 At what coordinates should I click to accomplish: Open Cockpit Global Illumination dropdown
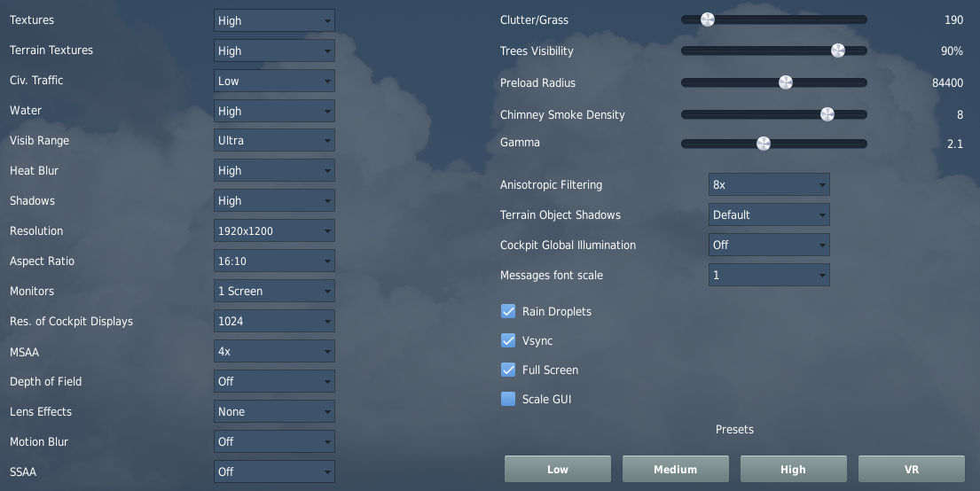tap(770, 245)
